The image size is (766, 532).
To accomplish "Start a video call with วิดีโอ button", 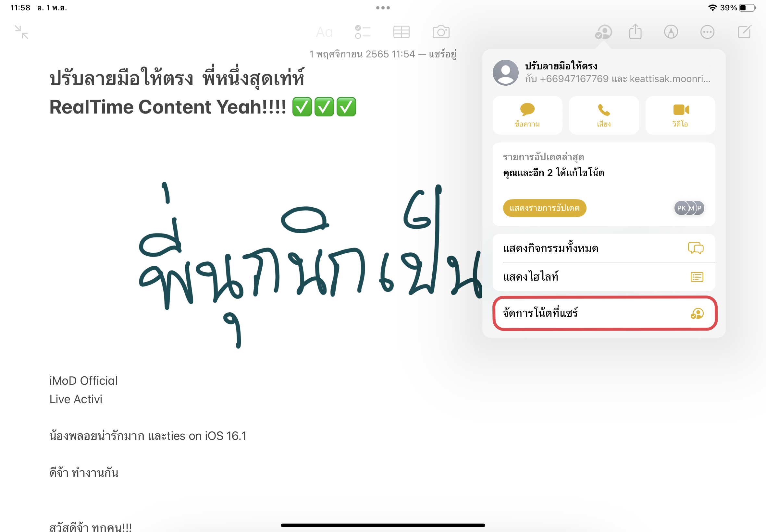I will click(x=680, y=115).
